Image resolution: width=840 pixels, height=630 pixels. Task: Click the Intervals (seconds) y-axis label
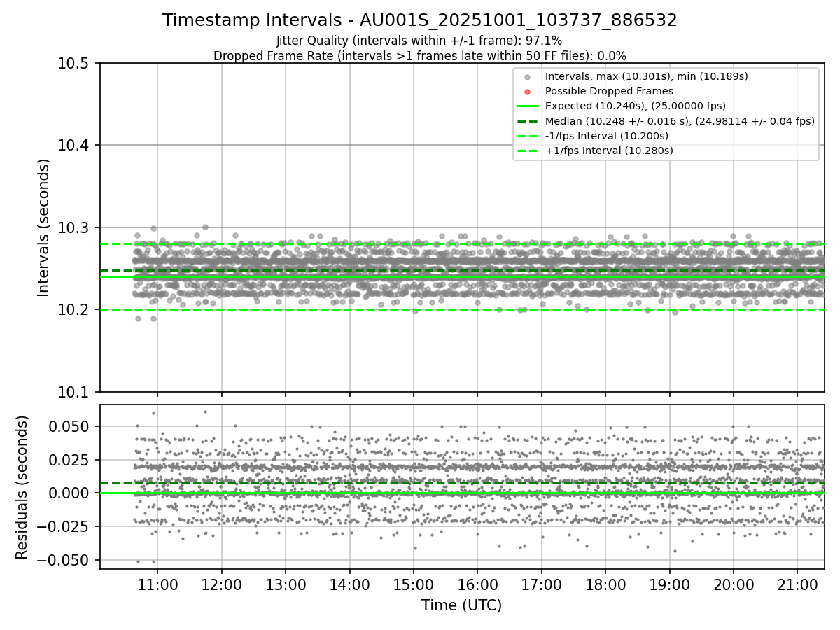[x=44, y=227]
